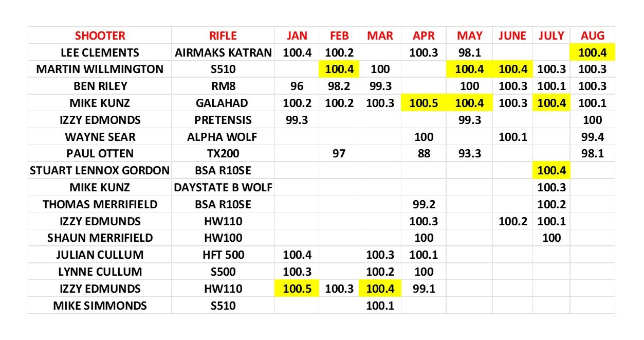Click Paul Otten's APR score 88
Image resolution: width=644 pixels, height=340 pixels.
(x=424, y=154)
